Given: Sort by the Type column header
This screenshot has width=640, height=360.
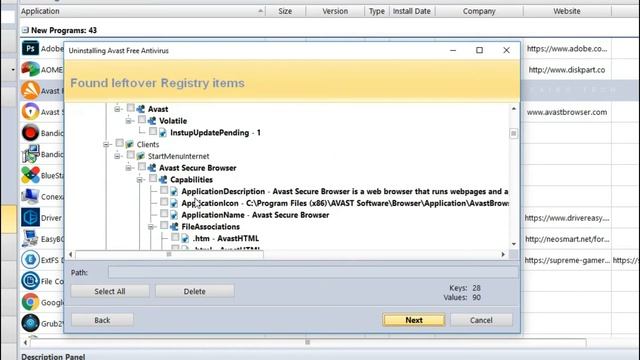Looking at the screenshot, I should click(x=377, y=11).
